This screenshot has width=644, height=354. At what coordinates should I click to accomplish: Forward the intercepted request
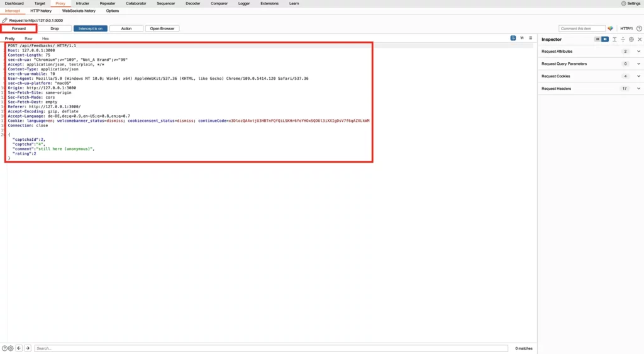[x=19, y=28]
